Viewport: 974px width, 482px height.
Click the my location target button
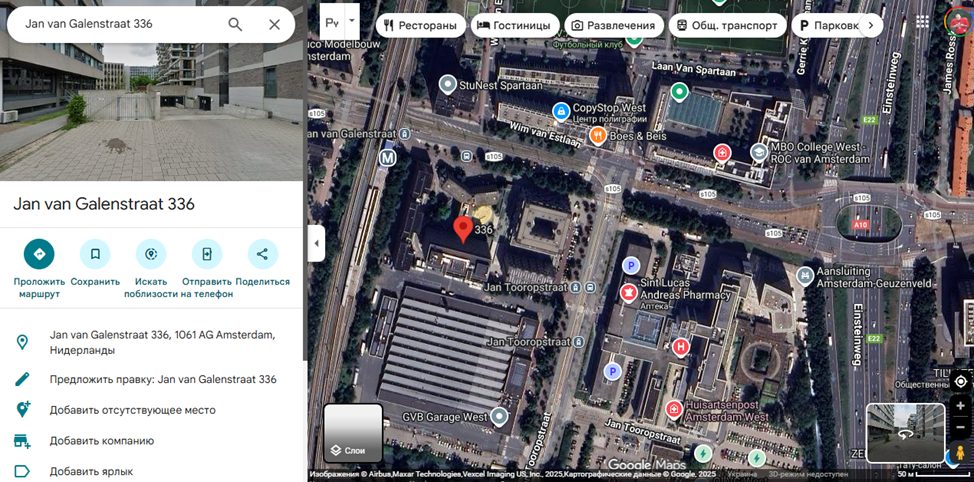click(x=960, y=381)
